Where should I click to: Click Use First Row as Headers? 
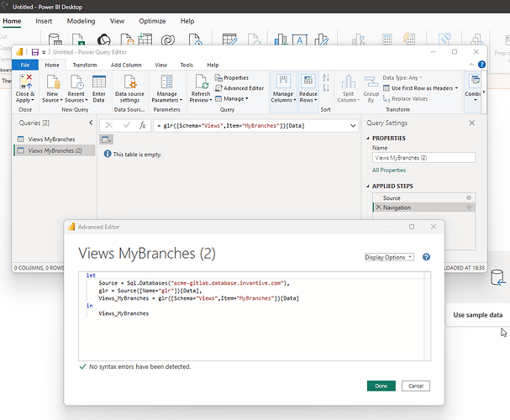point(420,88)
